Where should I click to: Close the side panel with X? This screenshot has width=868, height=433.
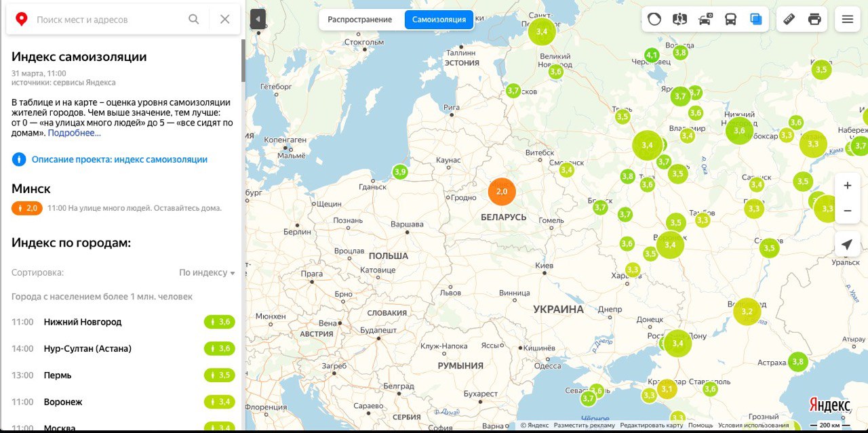pos(225,20)
